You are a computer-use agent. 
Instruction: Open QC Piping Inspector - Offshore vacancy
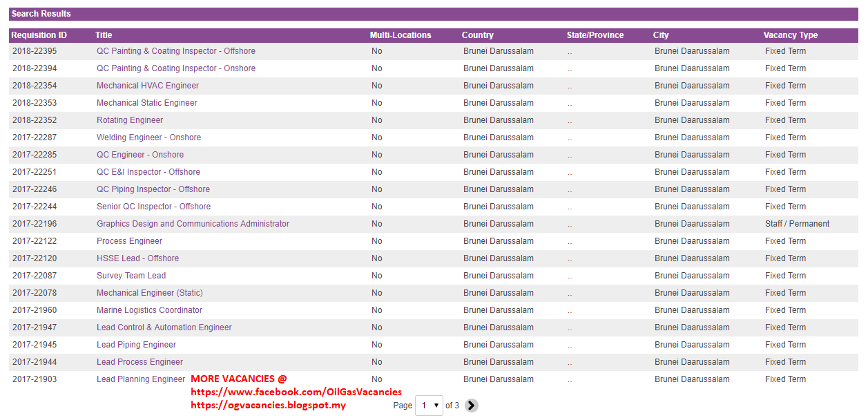pos(153,189)
